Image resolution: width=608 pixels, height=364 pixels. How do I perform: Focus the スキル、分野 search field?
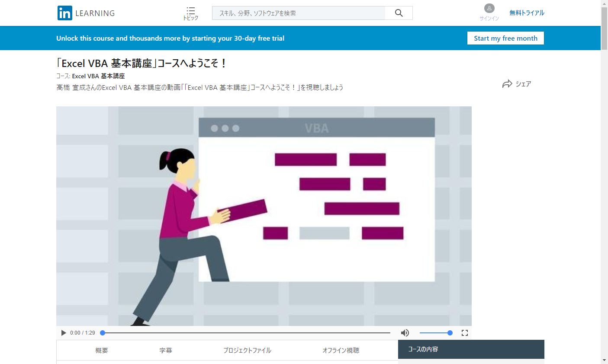(x=299, y=13)
